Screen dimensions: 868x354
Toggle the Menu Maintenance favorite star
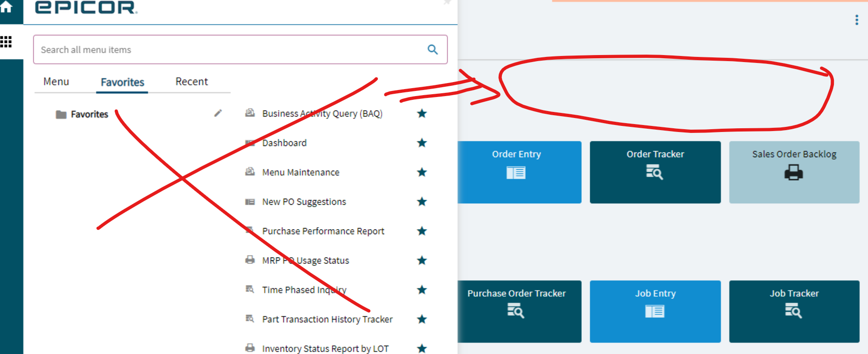pyautogui.click(x=422, y=172)
